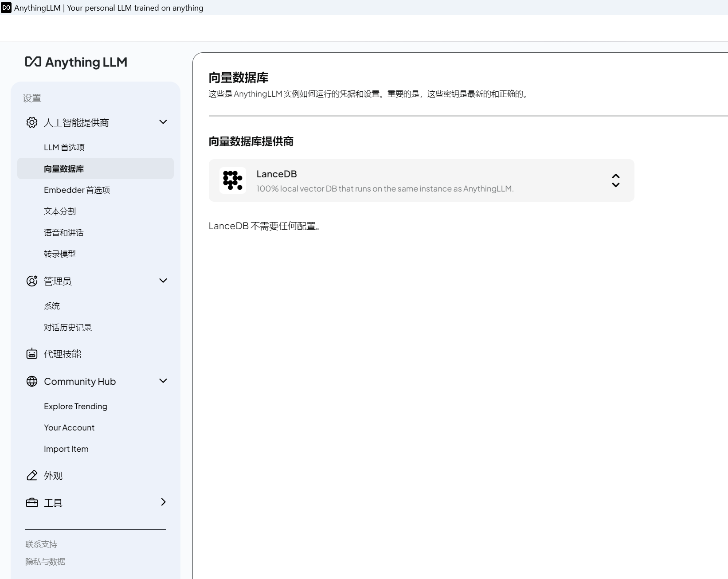Collapse the 人工智能提供商 section chevron
Image resolution: width=728 pixels, height=579 pixels.
(x=163, y=122)
